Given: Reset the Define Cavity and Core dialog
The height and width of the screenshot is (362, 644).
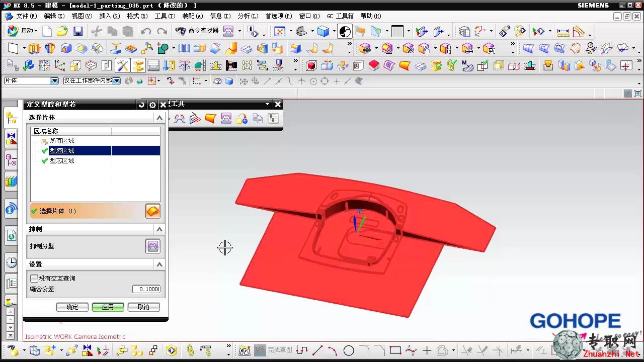Looking at the screenshot, I should click(x=141, y=105).
